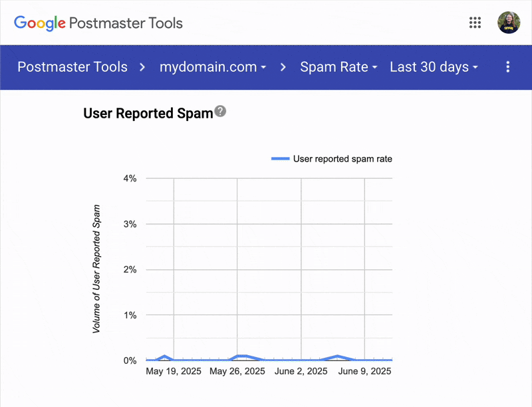Click the Google logo
The image size is (532, 407).
pos(40,23)
